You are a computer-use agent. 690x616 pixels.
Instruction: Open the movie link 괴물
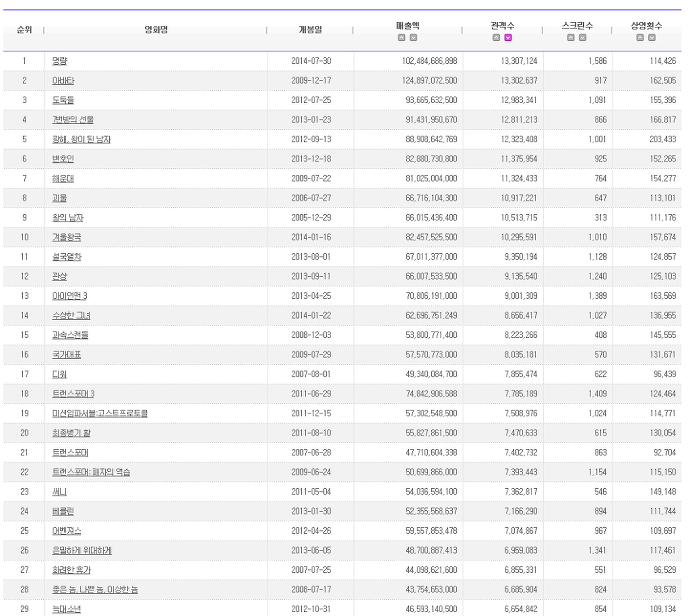60,198
